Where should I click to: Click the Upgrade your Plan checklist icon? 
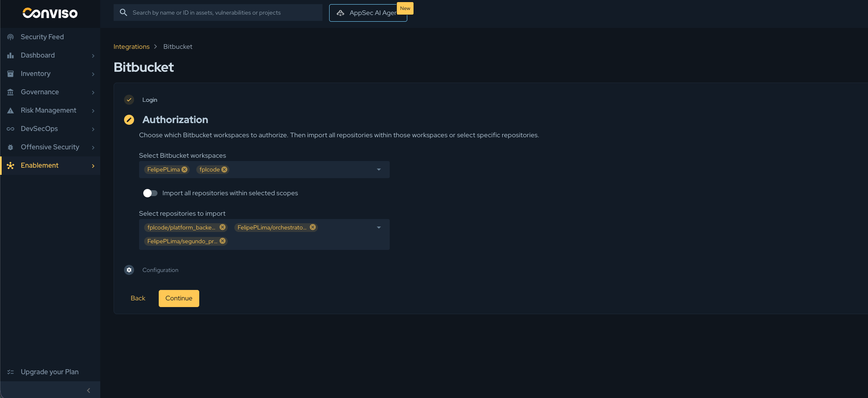pyautogui.click(x=10, y=372)
